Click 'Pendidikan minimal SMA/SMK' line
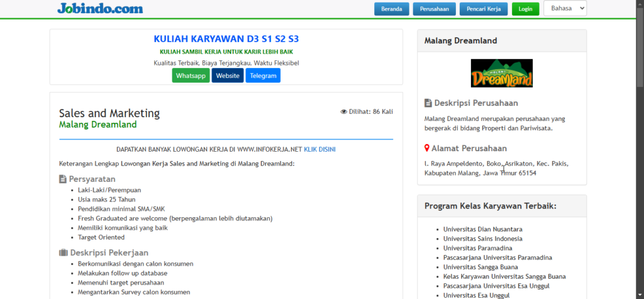This screenshot has width=644, height=299. coord(121,209)
